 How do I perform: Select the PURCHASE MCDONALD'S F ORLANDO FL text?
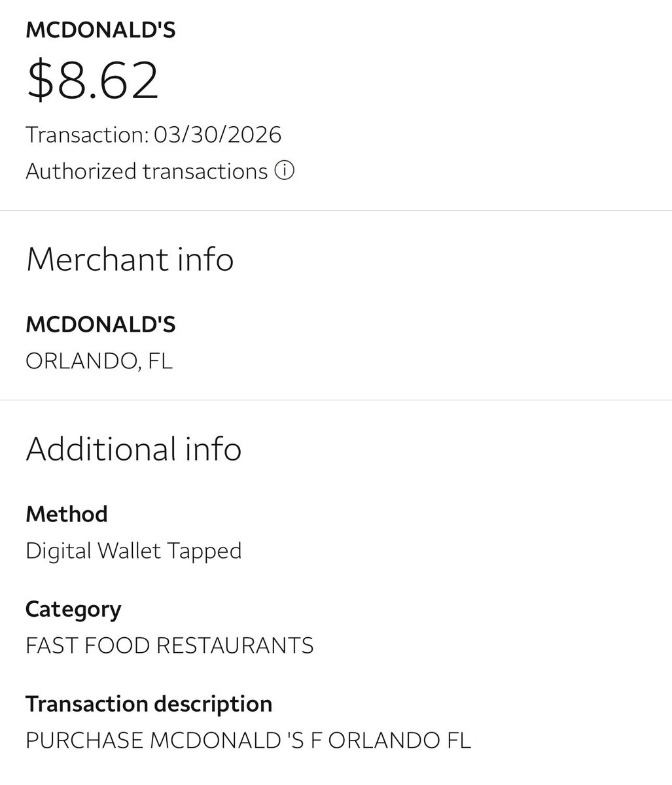coord(248,741)
